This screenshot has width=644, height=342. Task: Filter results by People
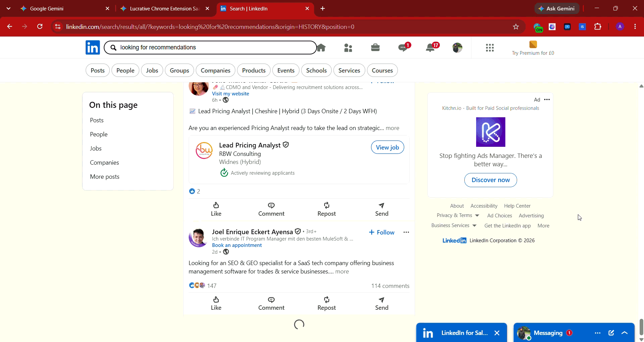tap(125, 70)
